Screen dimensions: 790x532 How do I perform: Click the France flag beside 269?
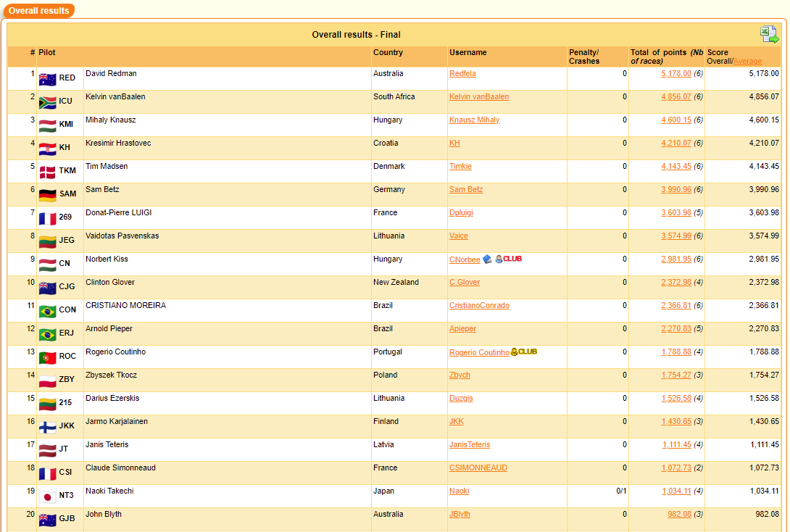pyautogui.click(x=47, y=219)
